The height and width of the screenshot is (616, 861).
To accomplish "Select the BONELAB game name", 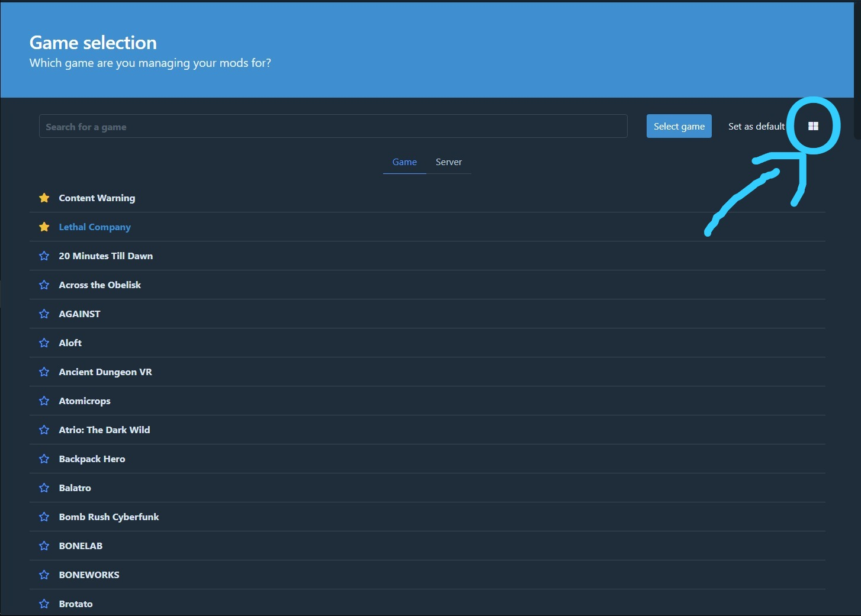I will coord(81,546).
